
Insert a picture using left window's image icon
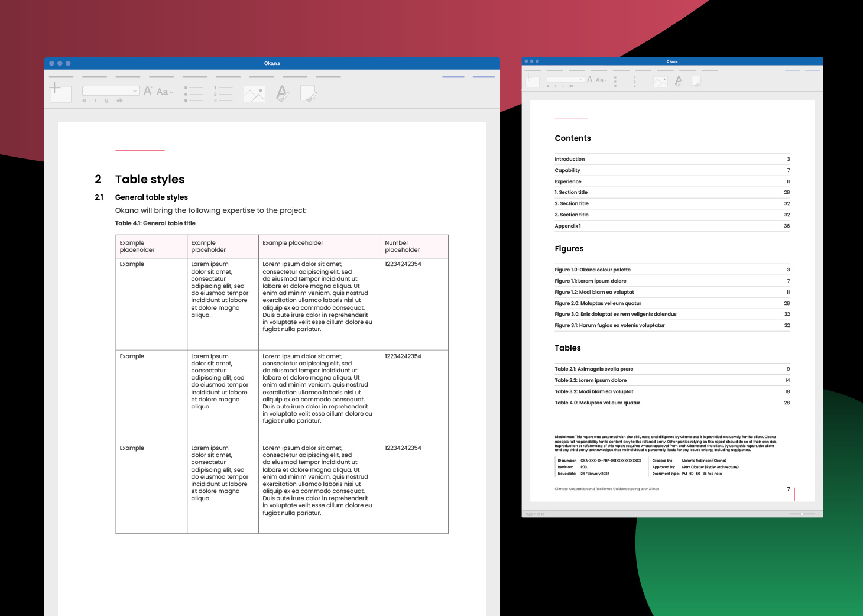254,95
